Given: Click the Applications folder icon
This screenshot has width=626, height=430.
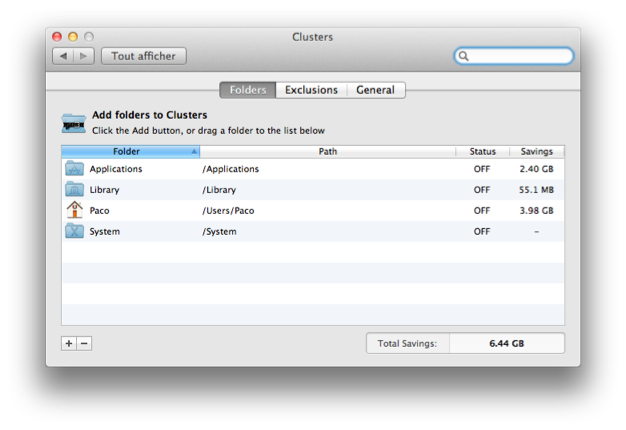Looking at the screenshot, I should pos(74,169).
